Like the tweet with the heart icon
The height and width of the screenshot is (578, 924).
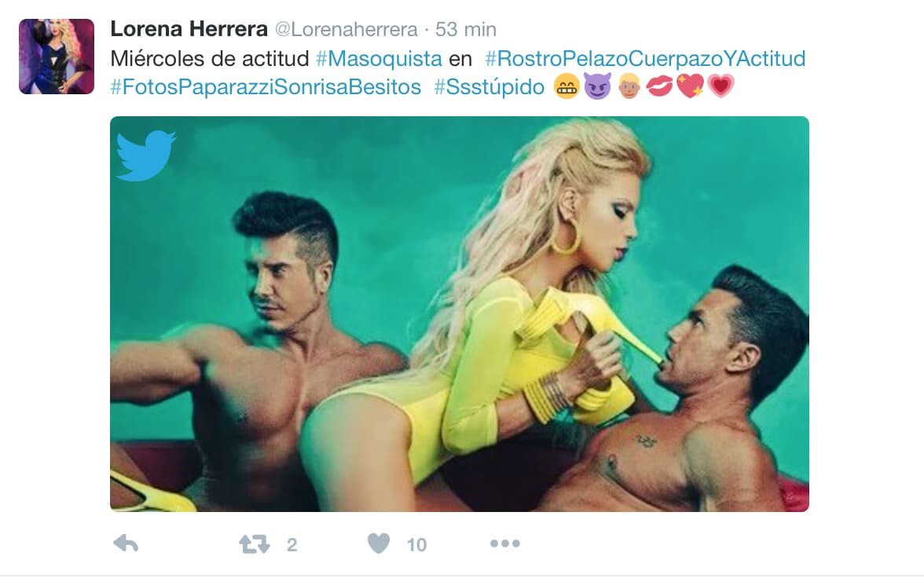[379, 543]
